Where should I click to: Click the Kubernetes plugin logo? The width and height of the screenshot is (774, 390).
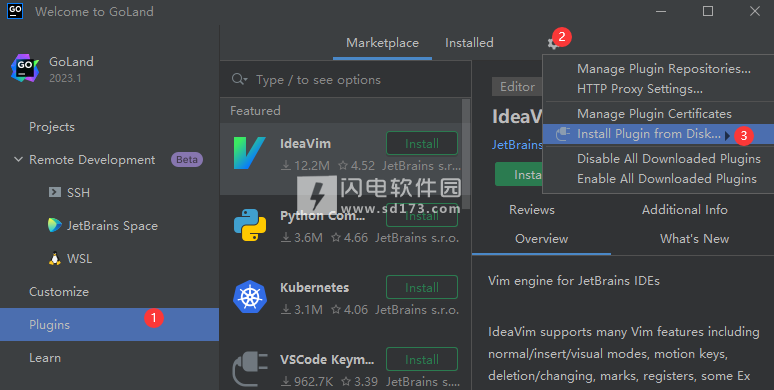tap(250, 297)
